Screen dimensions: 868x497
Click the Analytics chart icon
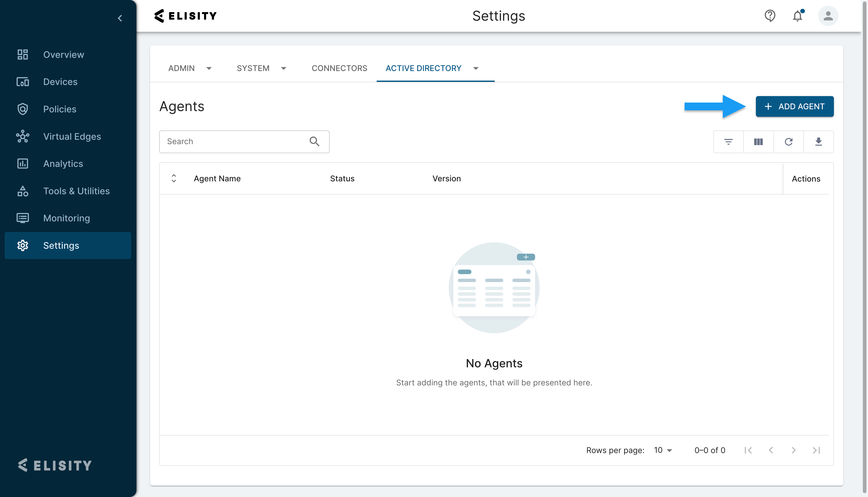[x=22, y=164]
